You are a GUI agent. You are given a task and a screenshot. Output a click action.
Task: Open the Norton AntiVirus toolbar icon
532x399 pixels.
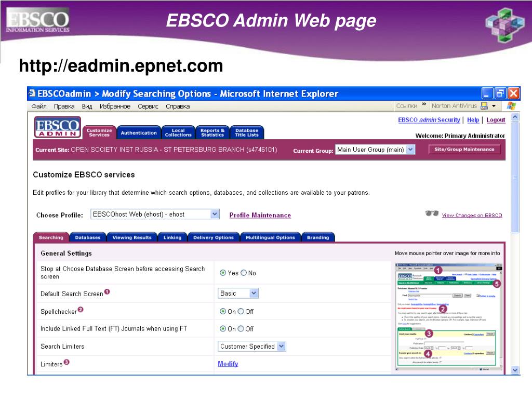tap(484, 106)
